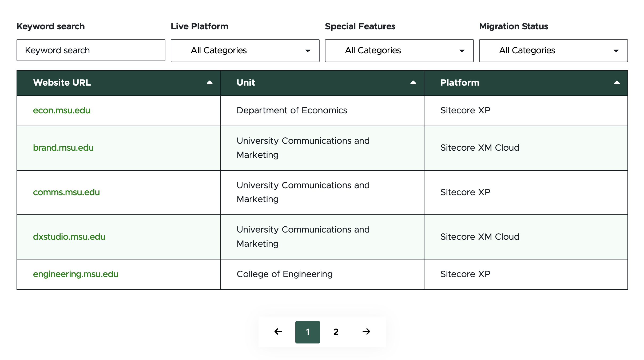Select the Unit cell in brand.msu.edu row
Viewport: 644px width, 360px height.
coord(322,148)
